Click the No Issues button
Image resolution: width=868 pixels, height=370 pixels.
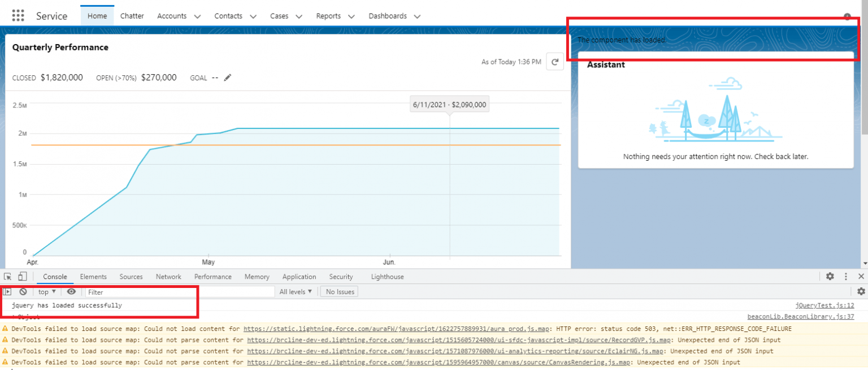coord(340,292)
